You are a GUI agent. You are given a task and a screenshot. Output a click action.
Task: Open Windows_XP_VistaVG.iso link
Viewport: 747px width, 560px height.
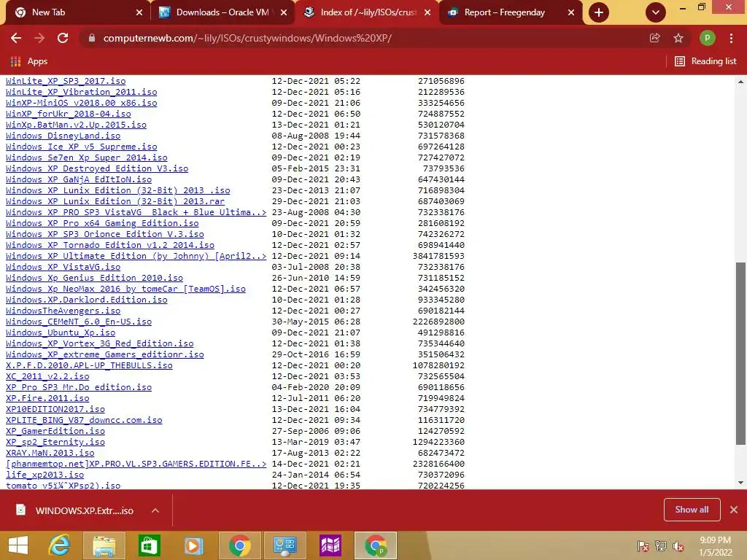point(63,267)
